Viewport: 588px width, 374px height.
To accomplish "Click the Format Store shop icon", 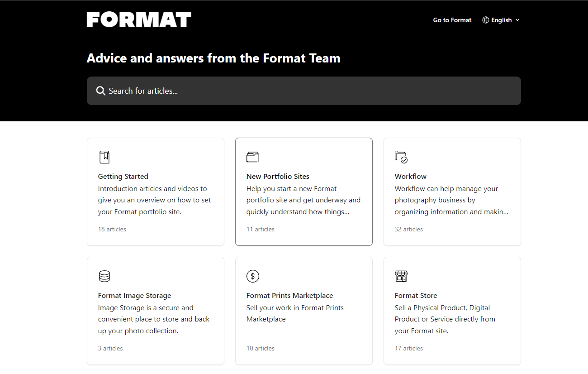I will (401, 276).
